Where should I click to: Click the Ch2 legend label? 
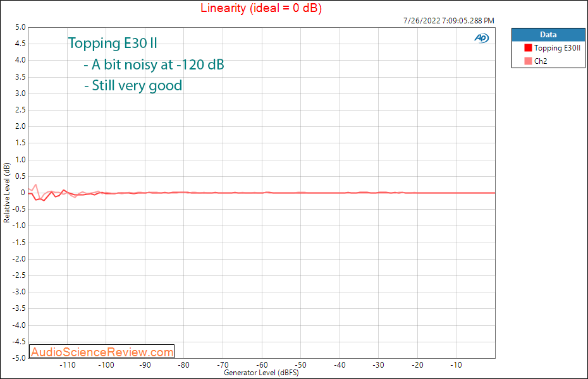pyautogui.click(x=541, y=61)
